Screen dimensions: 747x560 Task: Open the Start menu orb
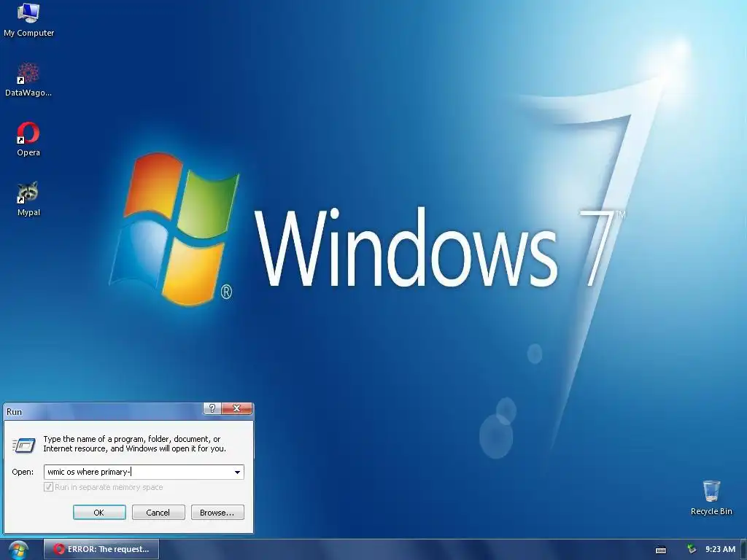click(x=18, y=550)
